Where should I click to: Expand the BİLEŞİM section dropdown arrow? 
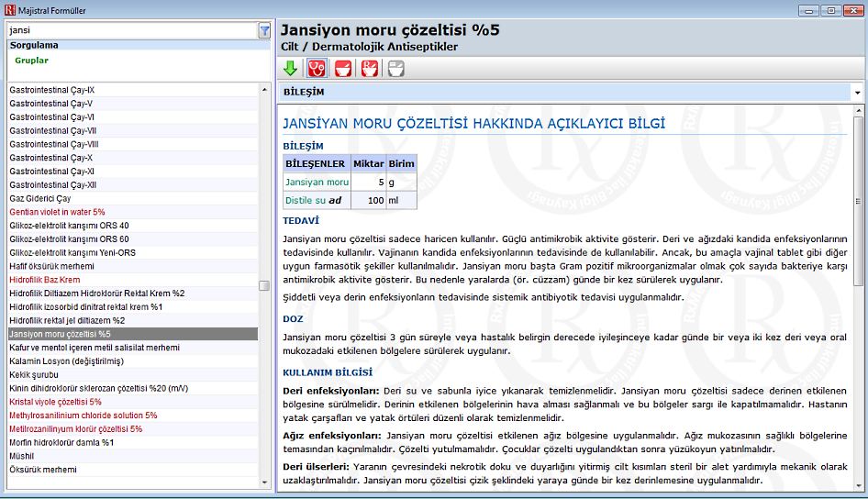858,93
